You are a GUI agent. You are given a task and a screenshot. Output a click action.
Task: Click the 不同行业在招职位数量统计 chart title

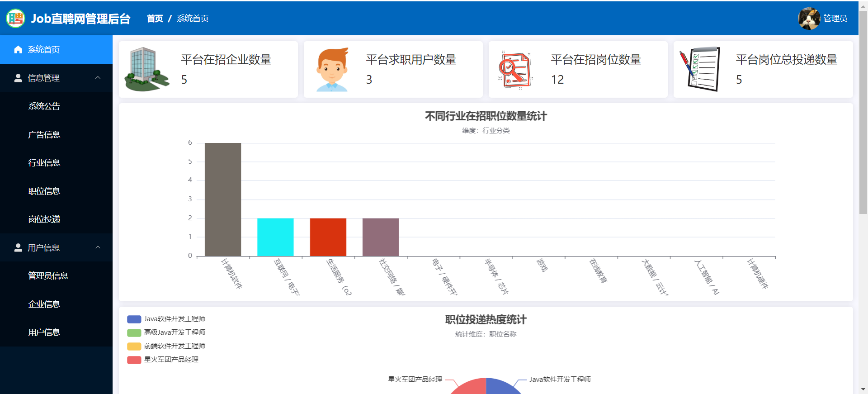pos(486,116)
